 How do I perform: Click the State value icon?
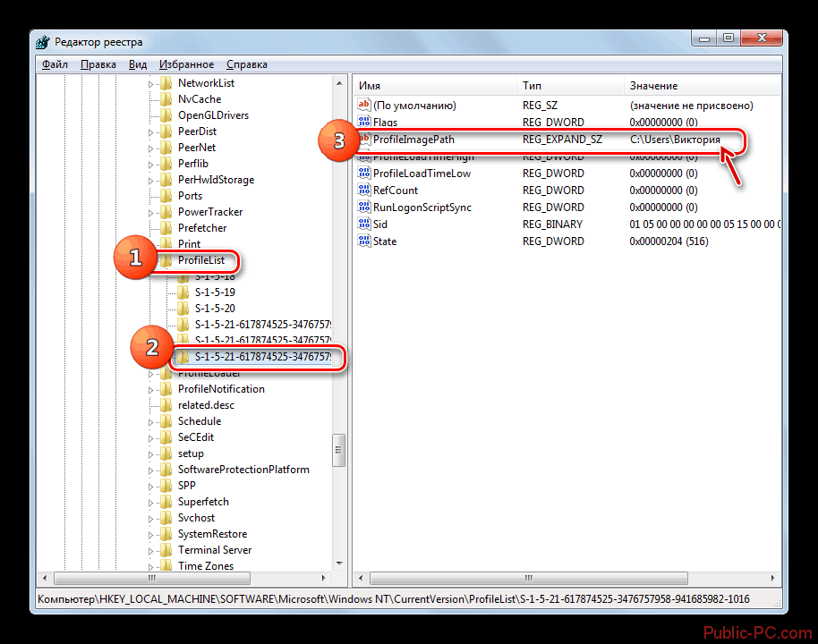364,241
